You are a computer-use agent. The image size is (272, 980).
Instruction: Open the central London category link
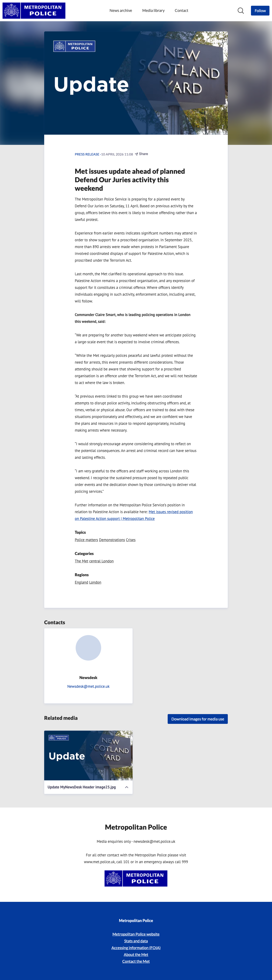101,561
